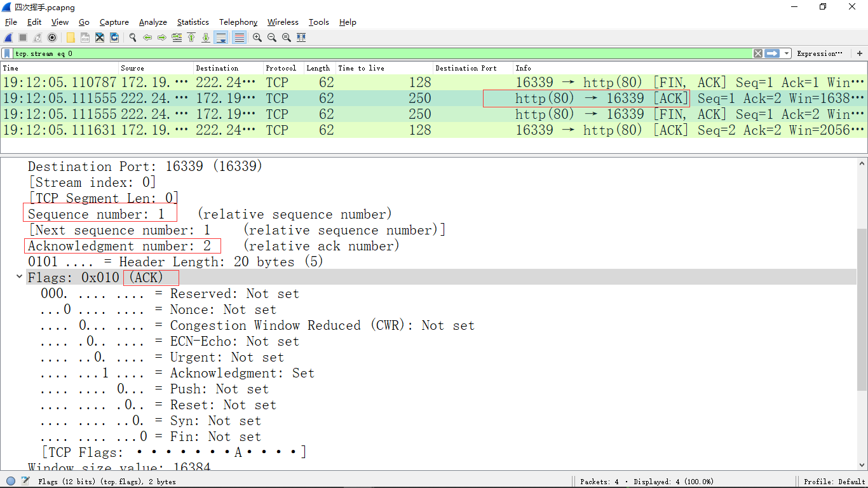Open capture file properties icon in status bar
The image size is (868, 488).
click(25, 482)
